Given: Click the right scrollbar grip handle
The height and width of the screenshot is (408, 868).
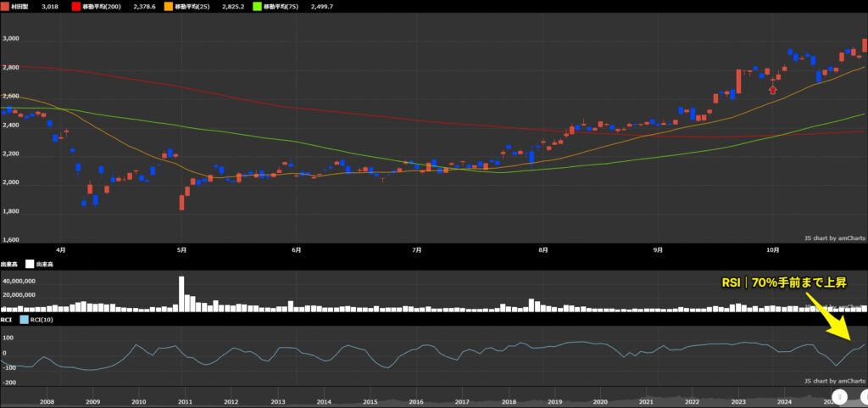Looking at the screenshot, I should pyautogui.click(x=864, y=396).
